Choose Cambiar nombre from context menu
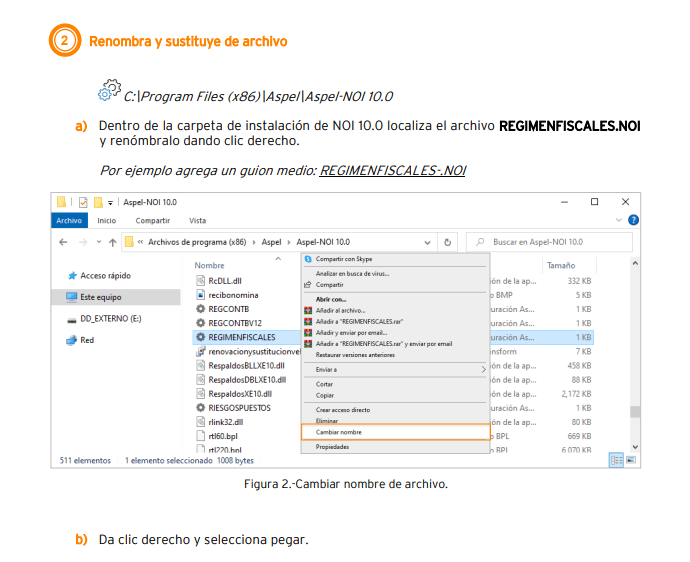This screenshot has width=690, height=562. tap(339, 432)
